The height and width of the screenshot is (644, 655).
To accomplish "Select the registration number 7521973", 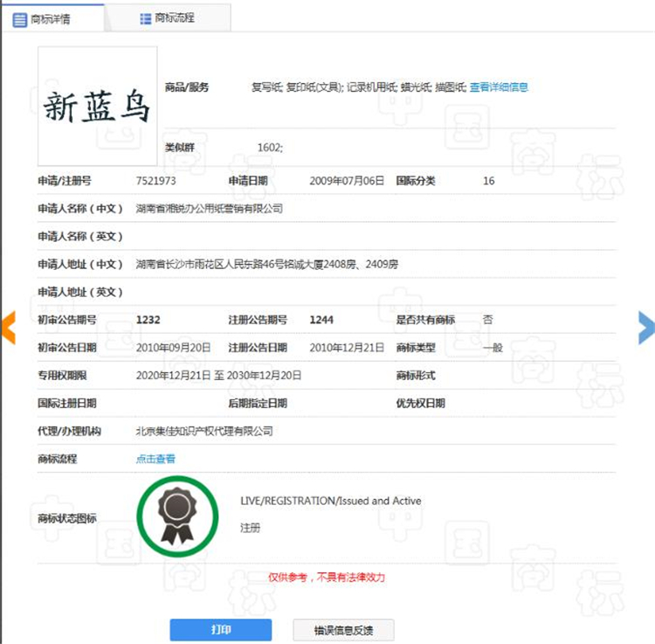I will [156, 181].
